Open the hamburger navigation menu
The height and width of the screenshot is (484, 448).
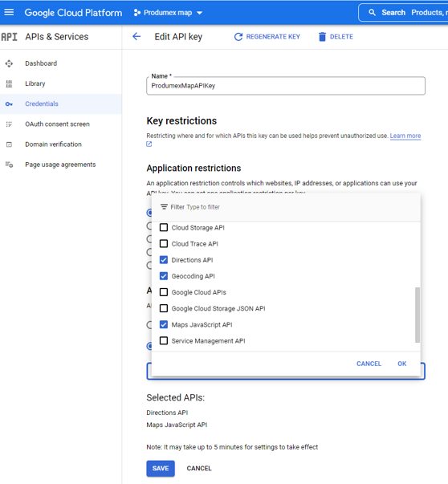[9, 12]
